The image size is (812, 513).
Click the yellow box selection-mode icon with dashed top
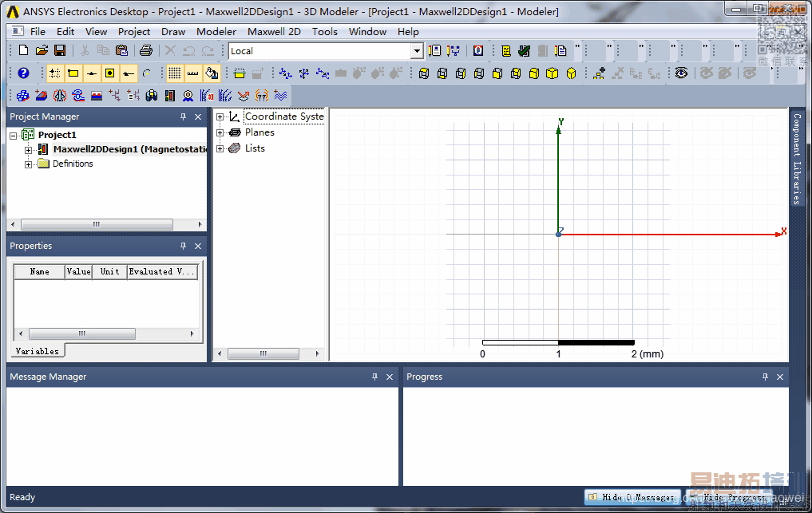point(240,73)
